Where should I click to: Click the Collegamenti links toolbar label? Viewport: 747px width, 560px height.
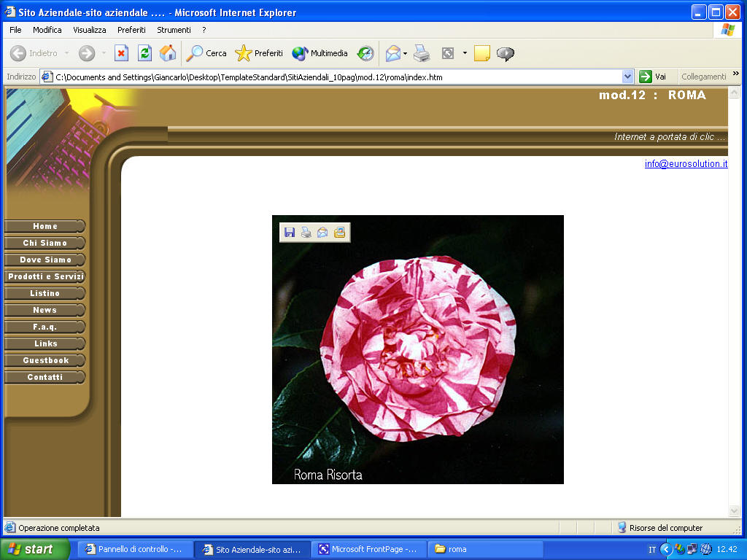click(704, 77)
